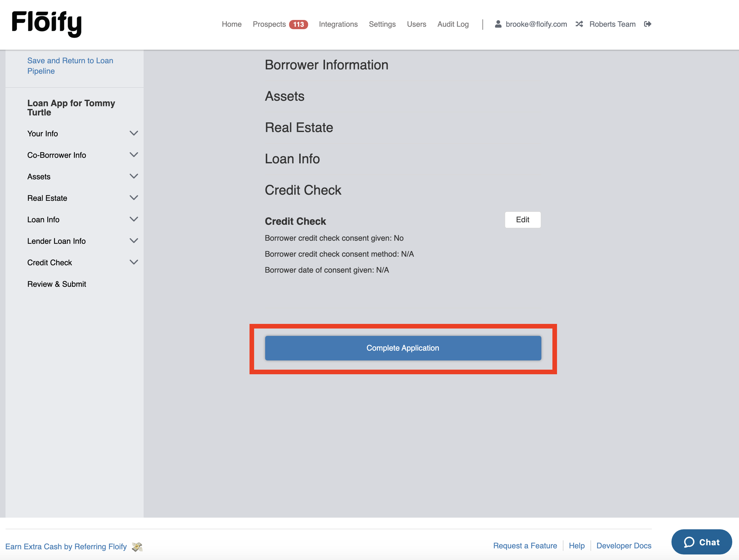Click the cash icon beside referral link
Viewport: 739px width, 560px height.
point(137,546)
